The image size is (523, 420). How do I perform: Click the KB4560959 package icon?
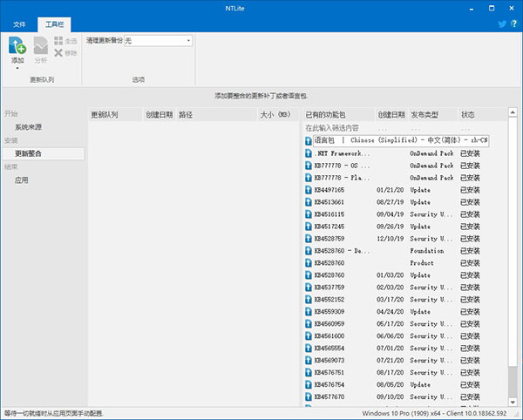309,323
